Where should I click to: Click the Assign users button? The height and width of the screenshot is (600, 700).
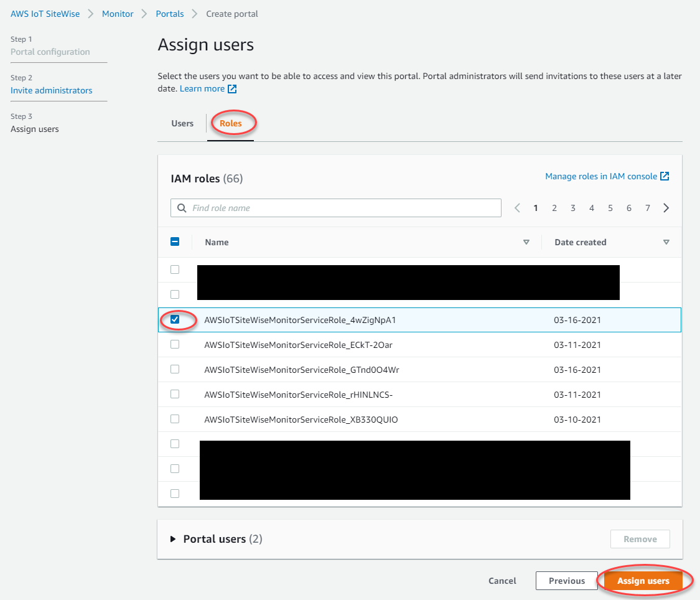click(643, 580)
